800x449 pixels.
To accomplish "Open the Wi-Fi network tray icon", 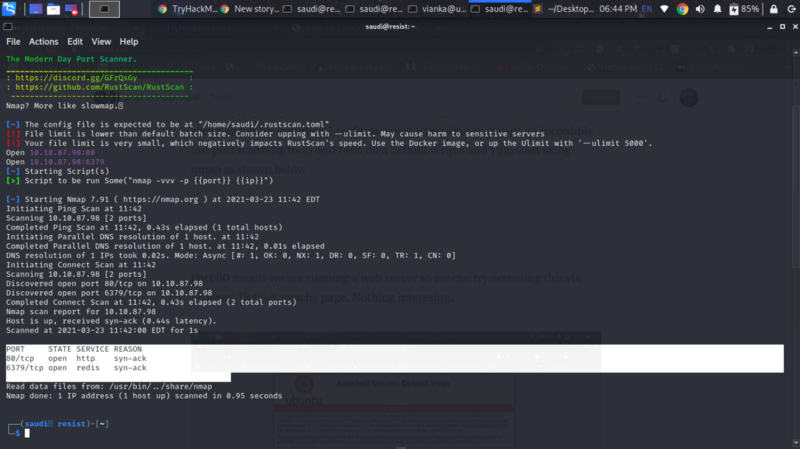I will (x=664, y=9).
